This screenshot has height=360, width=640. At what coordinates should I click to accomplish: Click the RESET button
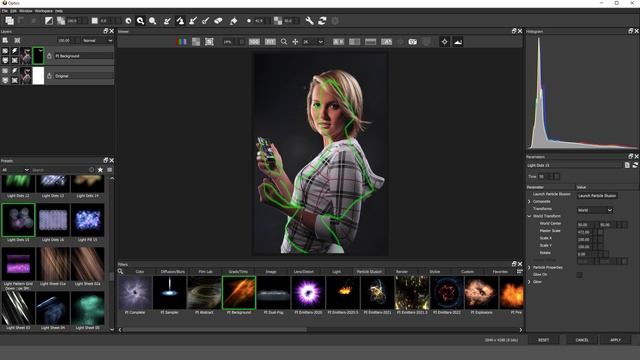543,340
